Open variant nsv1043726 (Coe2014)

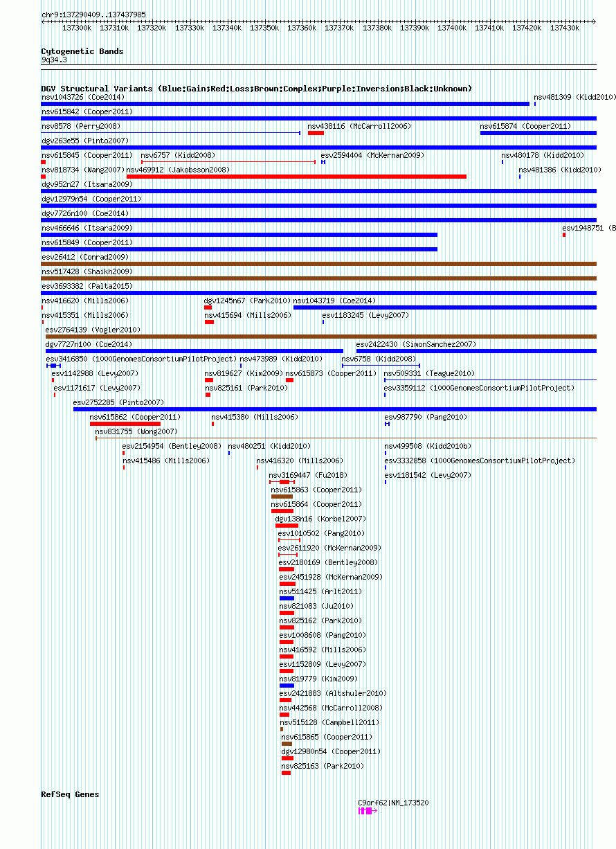pos(83,97)
